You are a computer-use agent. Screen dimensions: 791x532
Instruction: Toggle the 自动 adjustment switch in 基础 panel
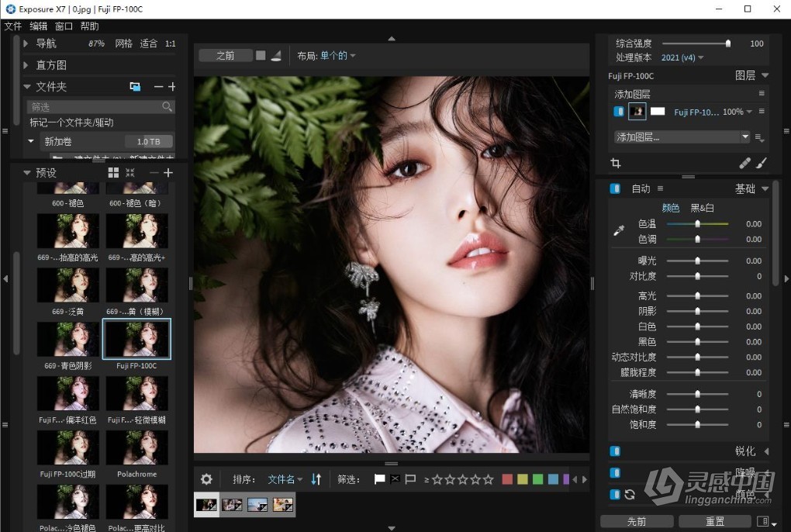click(x=615, y=188)
